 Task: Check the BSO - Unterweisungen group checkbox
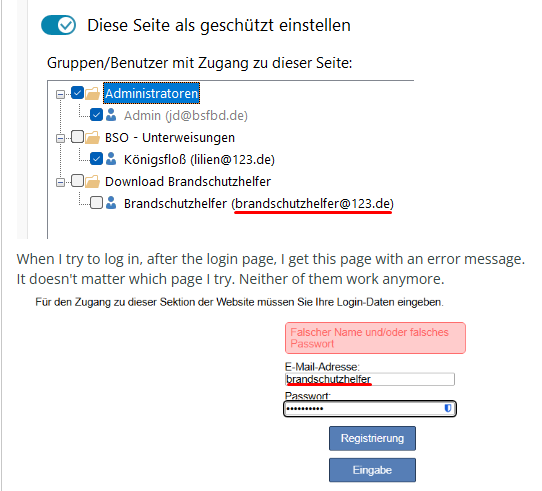coord(77,137)
